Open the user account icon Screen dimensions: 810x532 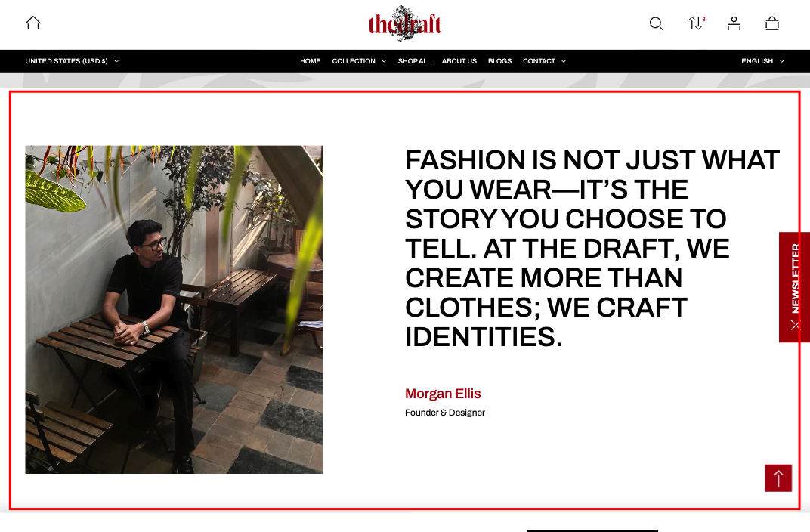click(x=734, y=23)
